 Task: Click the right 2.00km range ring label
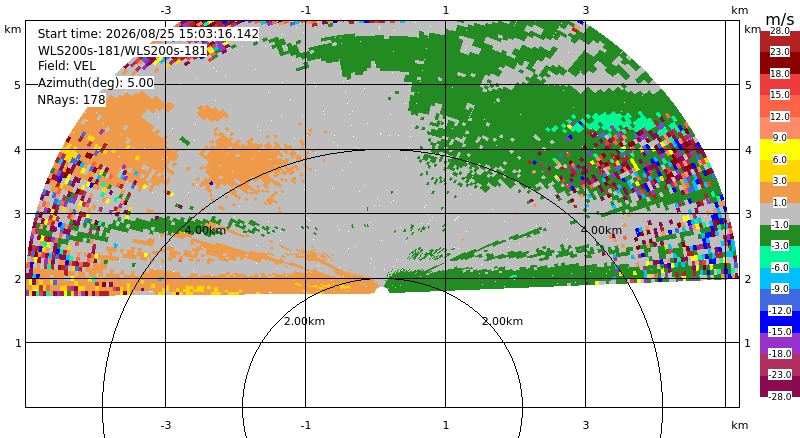pyautogui.click(x=503, y=321)
